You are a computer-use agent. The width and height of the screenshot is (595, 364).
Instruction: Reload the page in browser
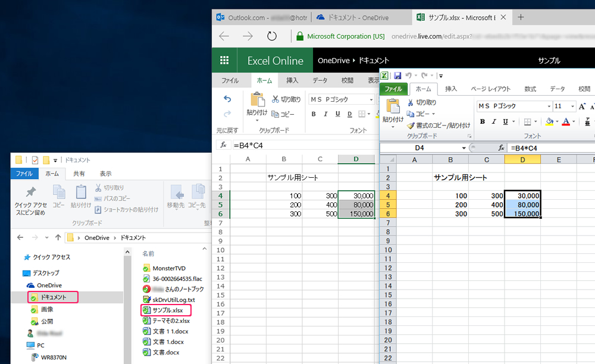[272, 36]
